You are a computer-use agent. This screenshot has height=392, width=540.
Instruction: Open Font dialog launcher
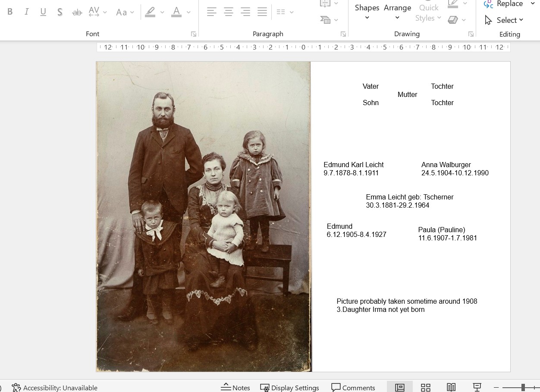tap(194, 34)
